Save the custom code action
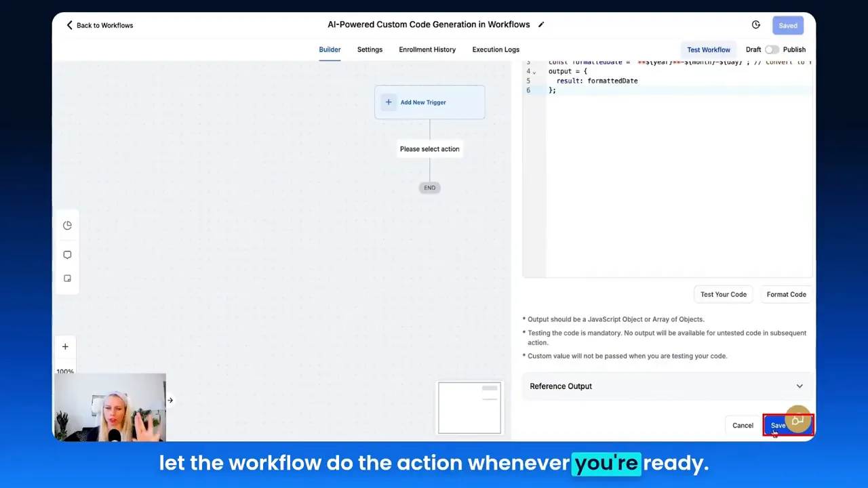Viewport: 868px width, 488px height. point(778,426)
